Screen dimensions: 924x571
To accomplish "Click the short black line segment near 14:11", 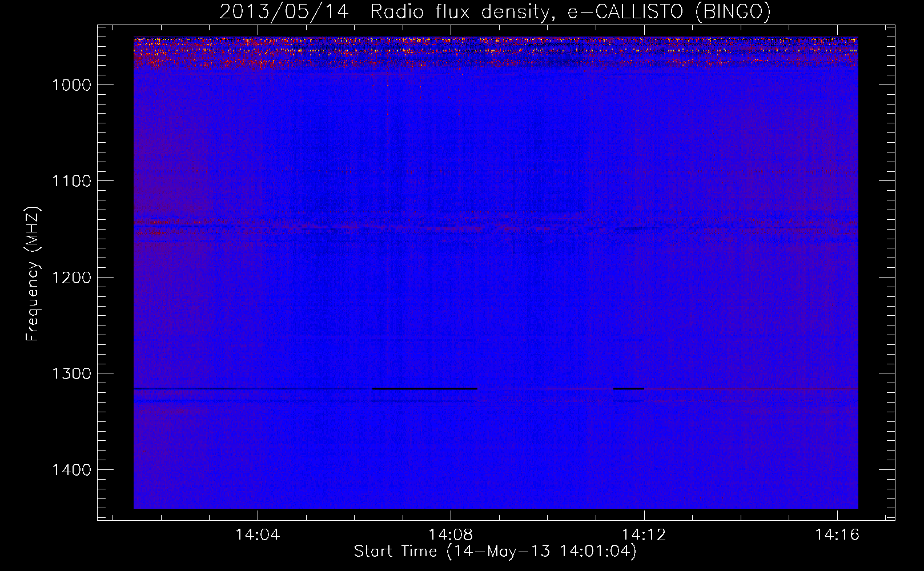I will click(629, 389).
